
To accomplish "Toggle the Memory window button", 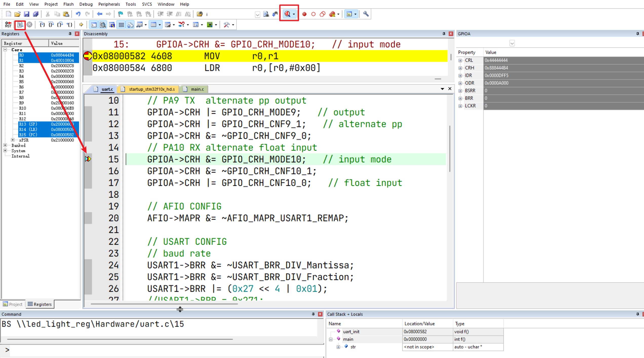I will pos(153,25).
